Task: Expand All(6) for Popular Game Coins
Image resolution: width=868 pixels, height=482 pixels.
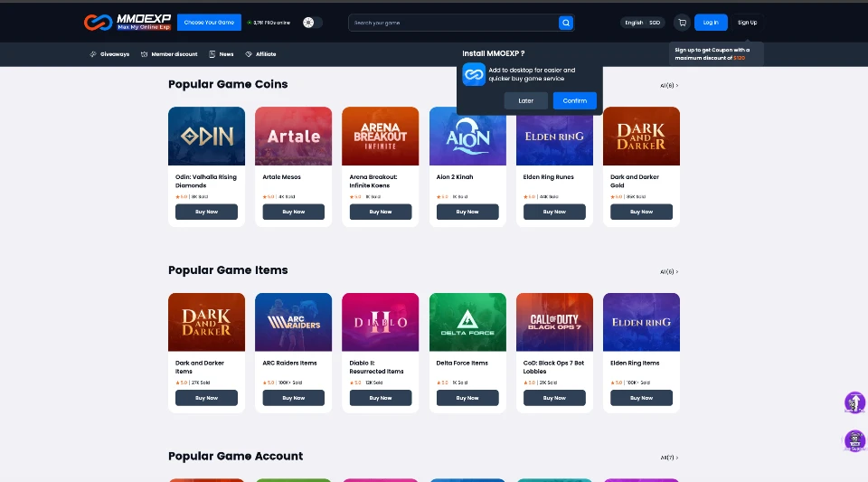Action: pos(669,86)
